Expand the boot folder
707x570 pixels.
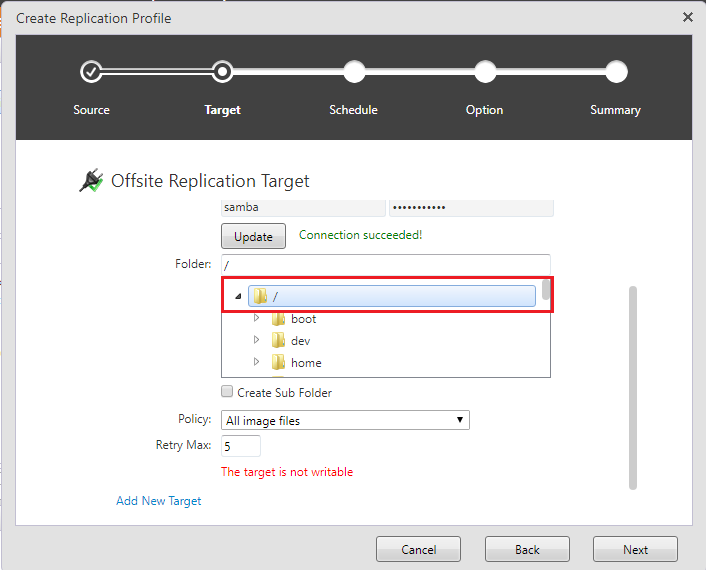256,318
